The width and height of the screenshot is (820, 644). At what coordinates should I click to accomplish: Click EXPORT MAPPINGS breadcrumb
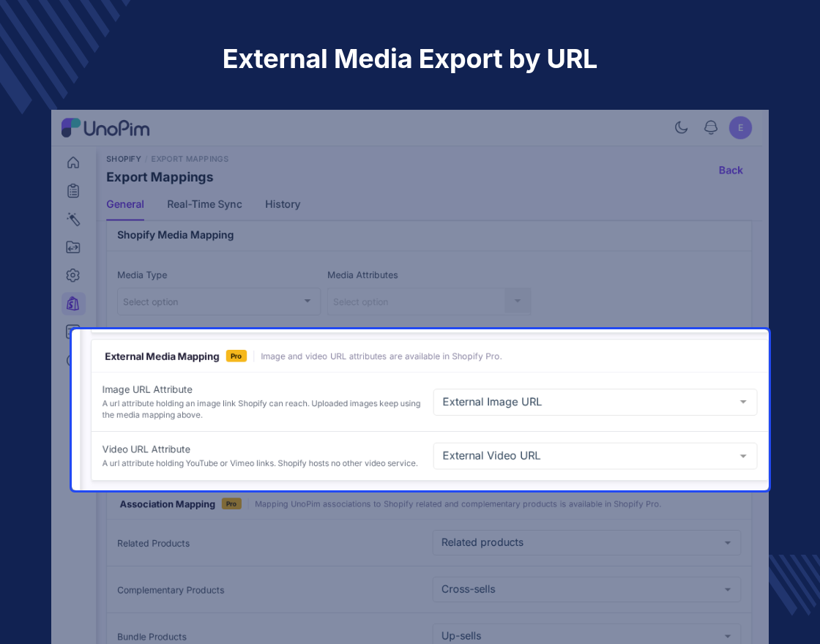[x=190, y=159]
